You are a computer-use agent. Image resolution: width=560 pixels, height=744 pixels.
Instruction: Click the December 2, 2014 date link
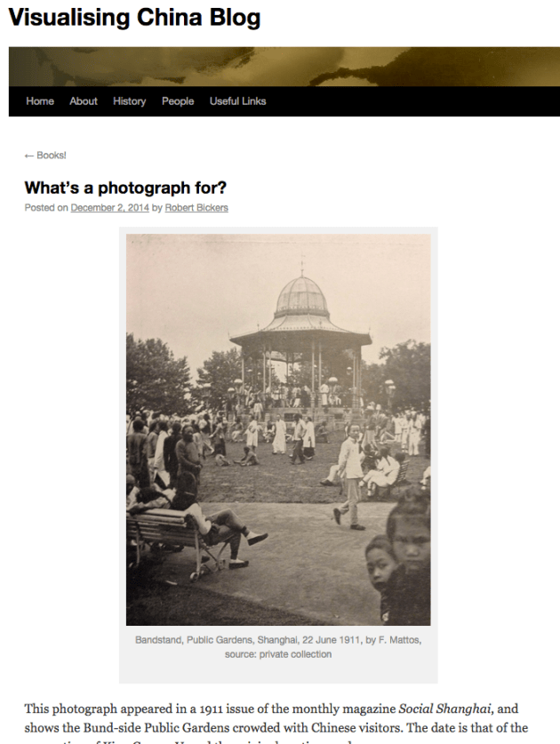click(109, 208)
